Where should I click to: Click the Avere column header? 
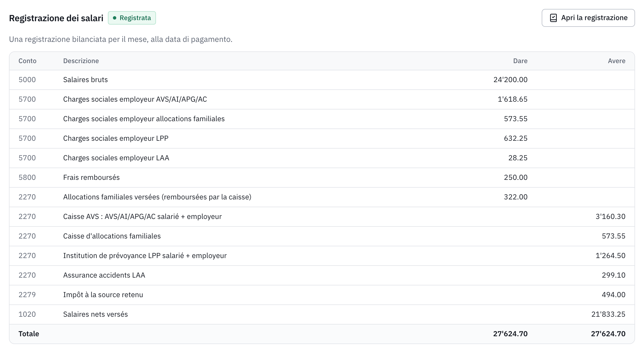click(x=617, y=61)
